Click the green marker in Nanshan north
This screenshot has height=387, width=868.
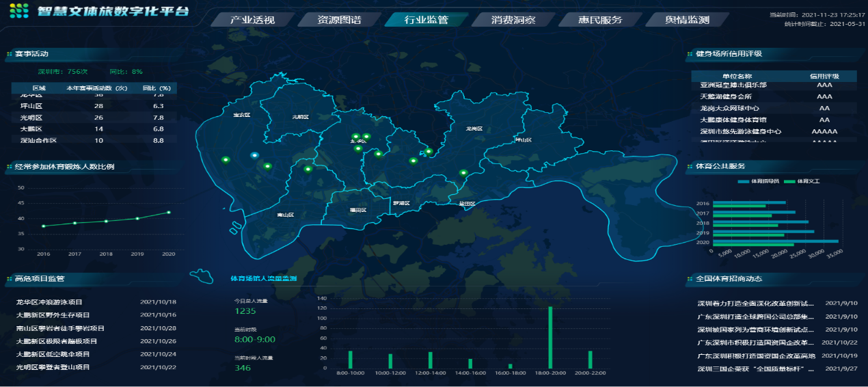(308, 169)
